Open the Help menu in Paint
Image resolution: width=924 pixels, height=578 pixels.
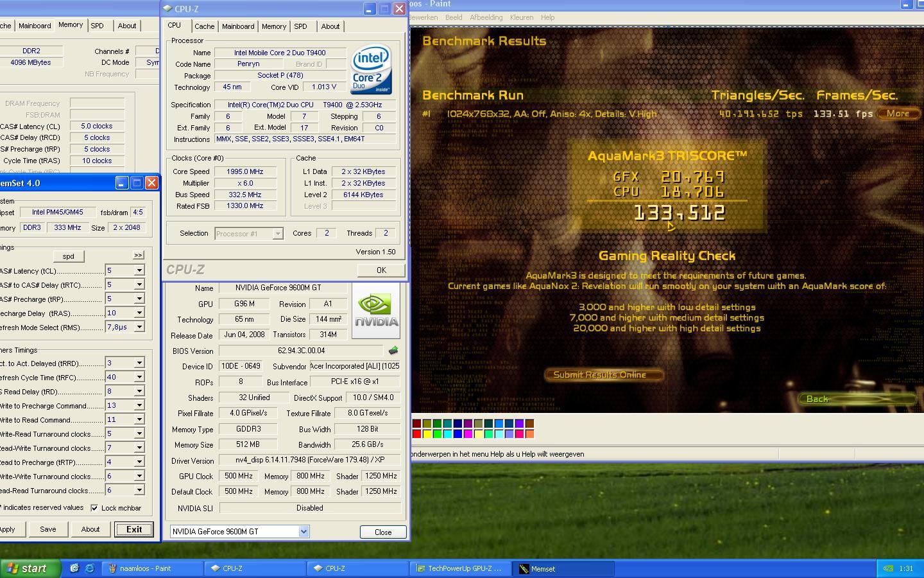click(547, 17)
